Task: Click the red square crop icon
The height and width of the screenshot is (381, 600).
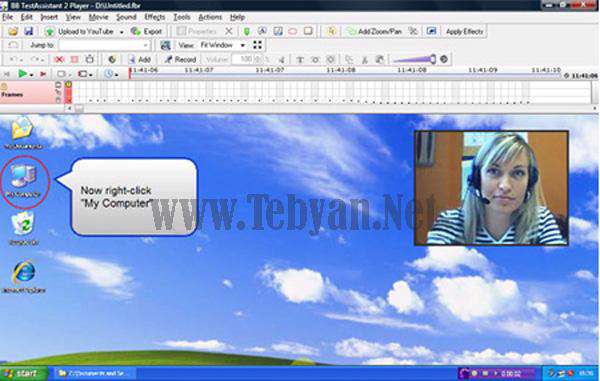Action: pyautogui.click(x=75, y=59)
